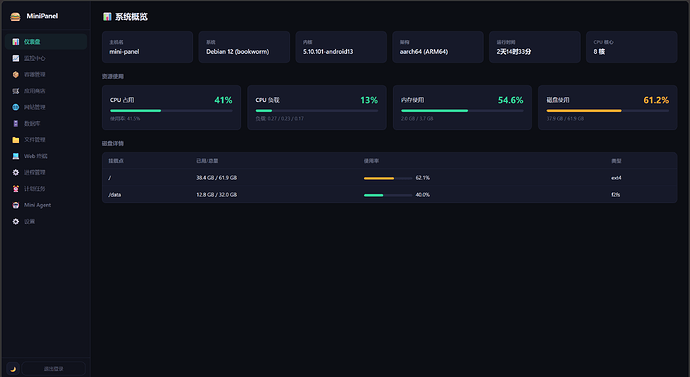
Task: Go to Settings in the sidebar
Action: pos(46,221)
